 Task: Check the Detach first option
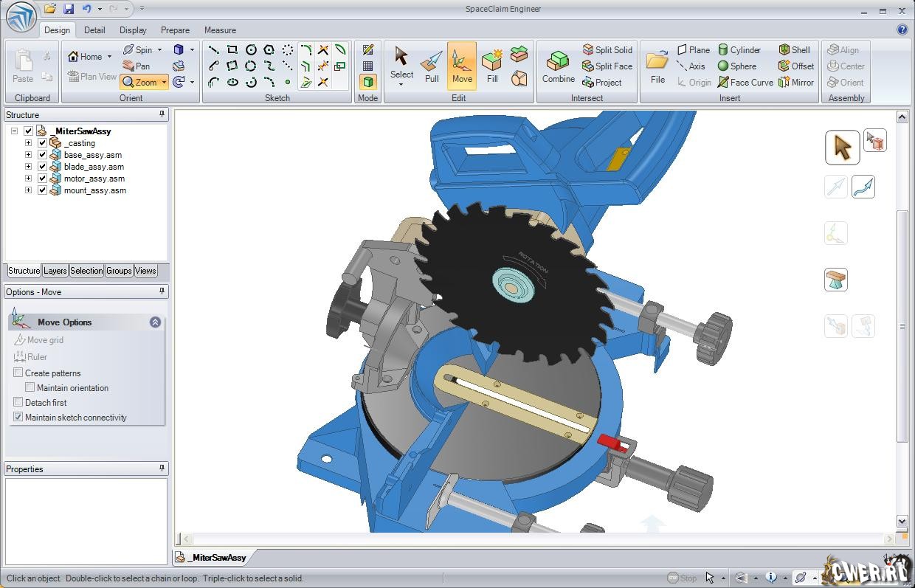tap(18, 403)
